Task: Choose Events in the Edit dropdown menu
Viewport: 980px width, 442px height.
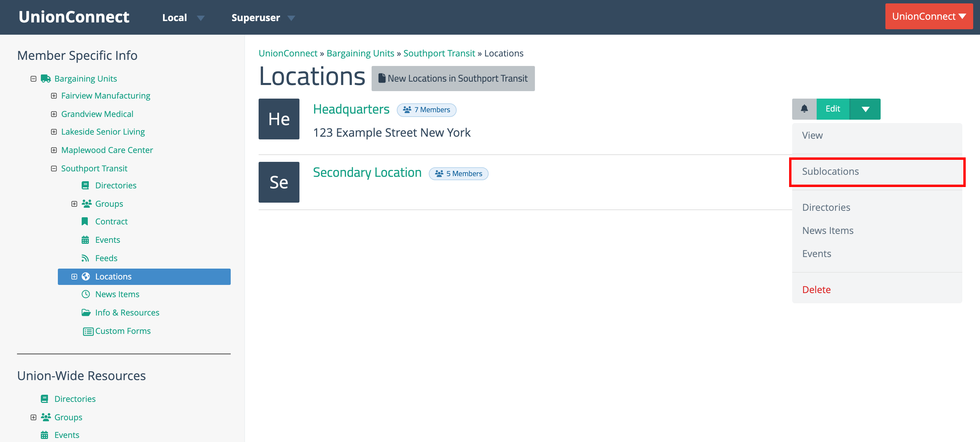Action: 877,254
